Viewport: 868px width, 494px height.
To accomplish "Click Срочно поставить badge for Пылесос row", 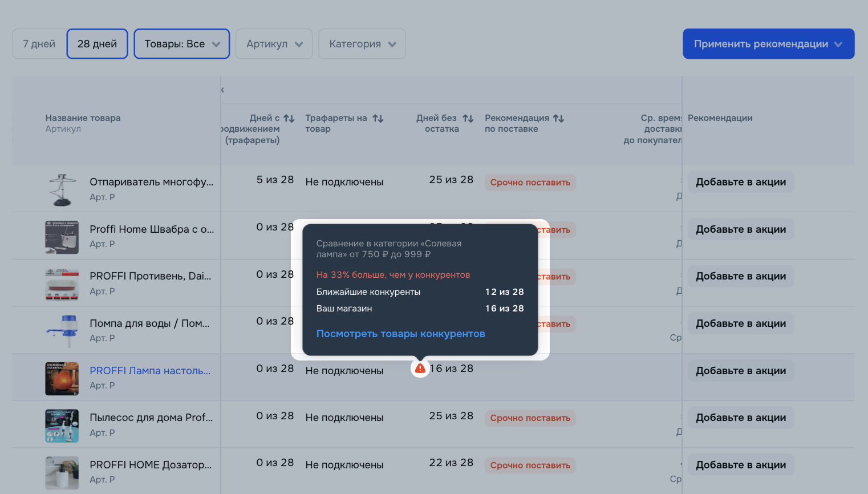I will tap(530, 418).
